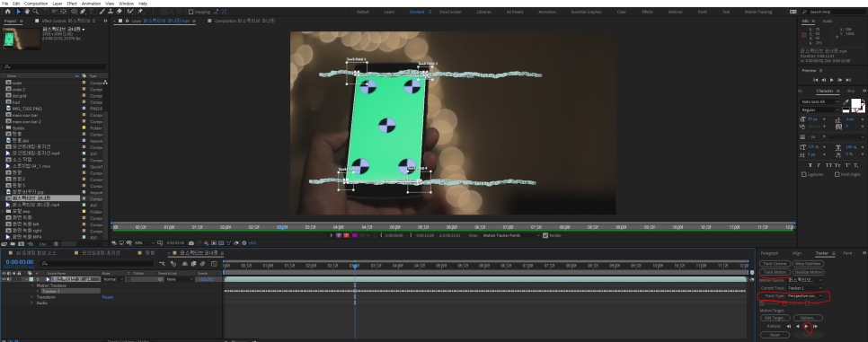Select the Brush tool
The image size is (868, 342).
[102, 12]
